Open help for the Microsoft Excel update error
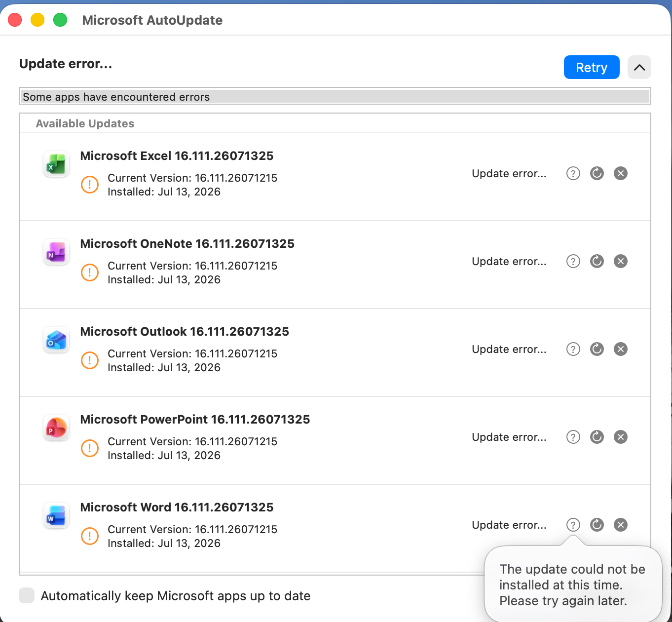 (573, 173)
